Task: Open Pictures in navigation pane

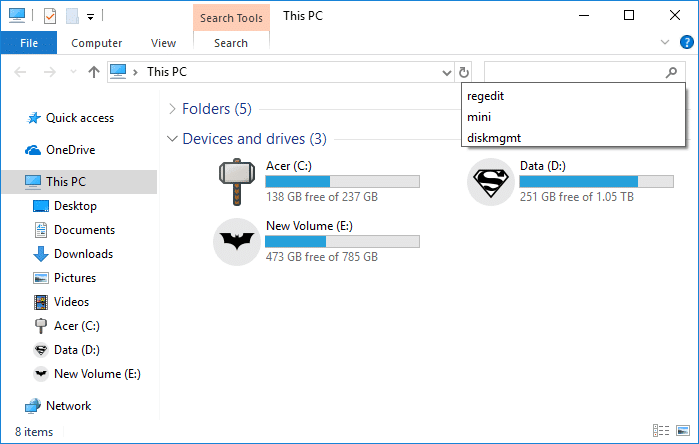Action: (x=75, y=278)
